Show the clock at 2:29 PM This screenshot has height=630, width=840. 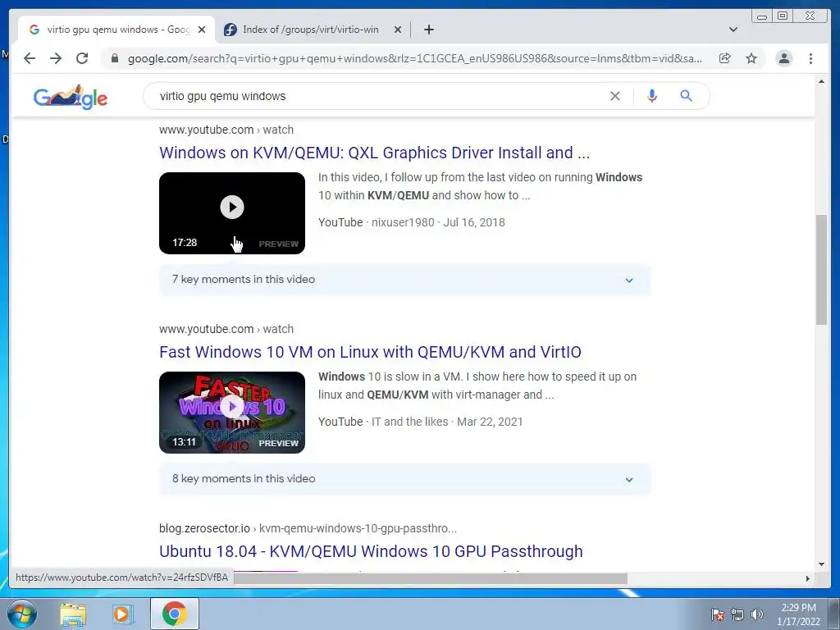[x=798, y=614]
